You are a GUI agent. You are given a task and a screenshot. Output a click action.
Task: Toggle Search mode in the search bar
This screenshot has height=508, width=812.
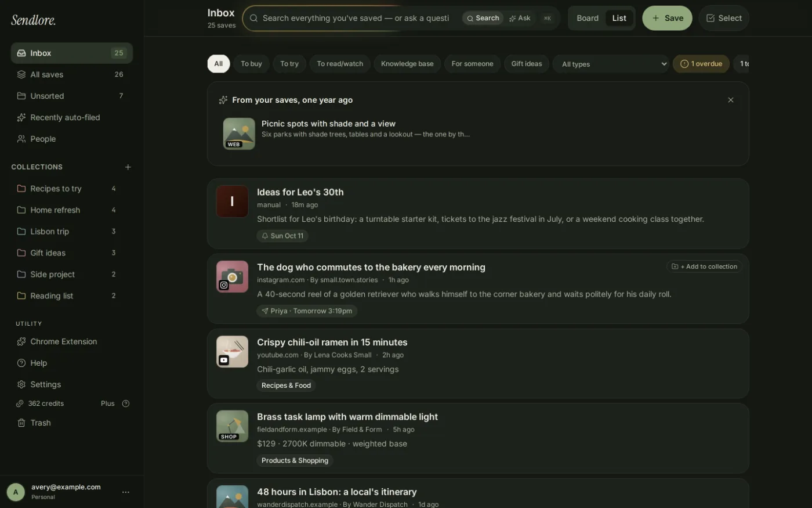point(483,18)
